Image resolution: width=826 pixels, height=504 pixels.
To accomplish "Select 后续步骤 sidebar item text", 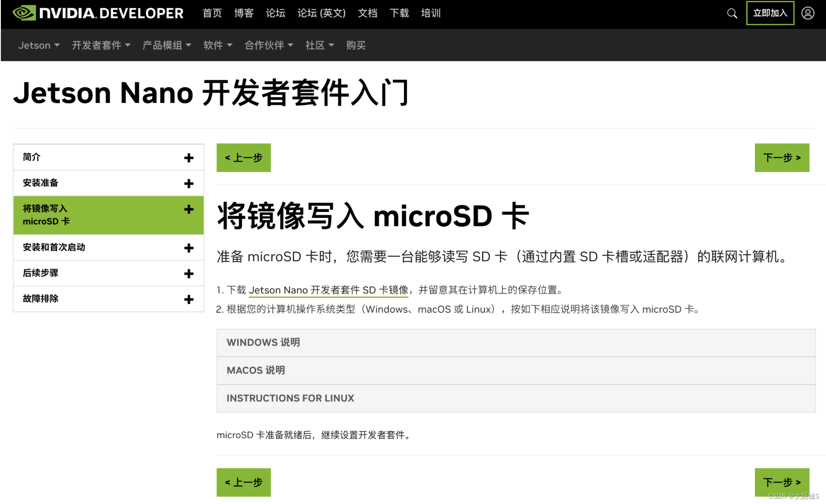I will [x=41, y=273].
